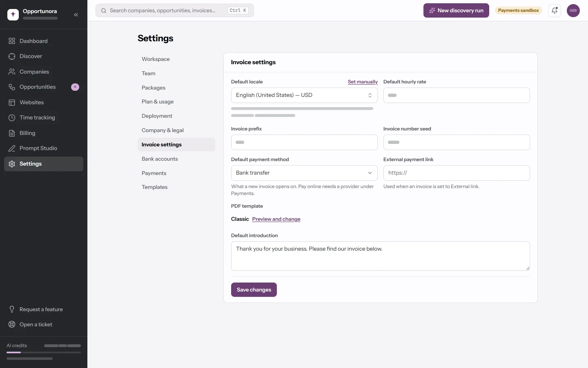Open the Workspace settings tab
This screenshot has height=368, width=588.
click(176, 59)
